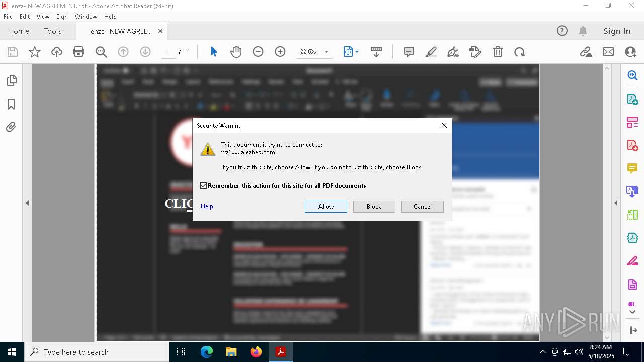Open Help question mark icon
The image size is (644, 362).
tap(562, 31)
